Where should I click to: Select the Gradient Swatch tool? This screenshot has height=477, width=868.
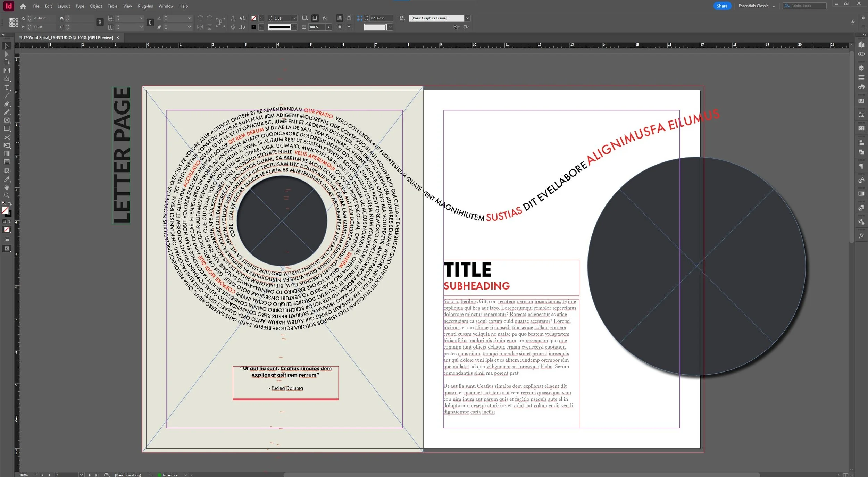coord(7,153)
